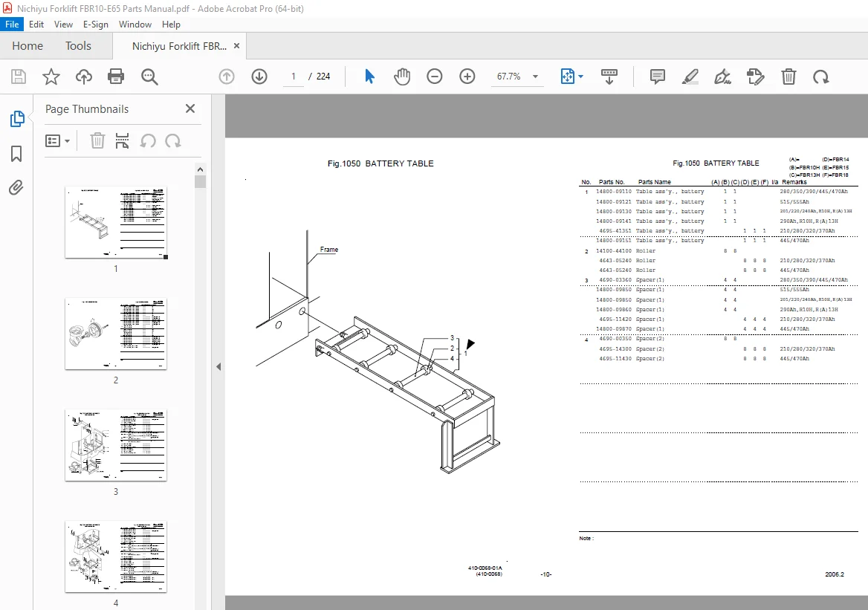The image size is (868, 610).
Task: Open the Find text magnifier tool
Action: click(149, 77)
